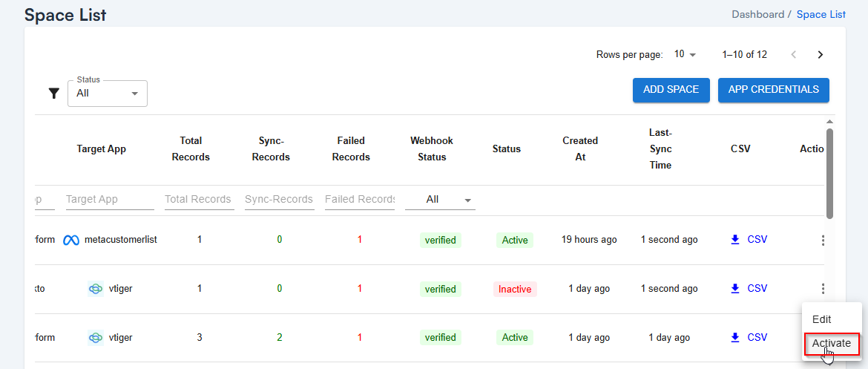The width and height of the screenshot is (868, 369).
Task: Go to next page of spaces
Action: pos(820,54)
